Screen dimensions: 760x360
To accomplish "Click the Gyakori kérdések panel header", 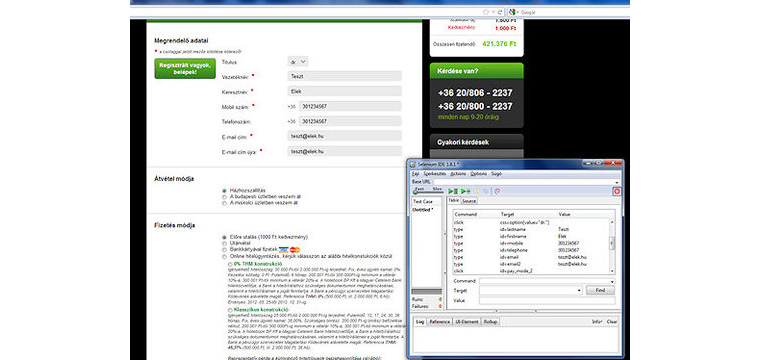I will click(x=476, y=142).
